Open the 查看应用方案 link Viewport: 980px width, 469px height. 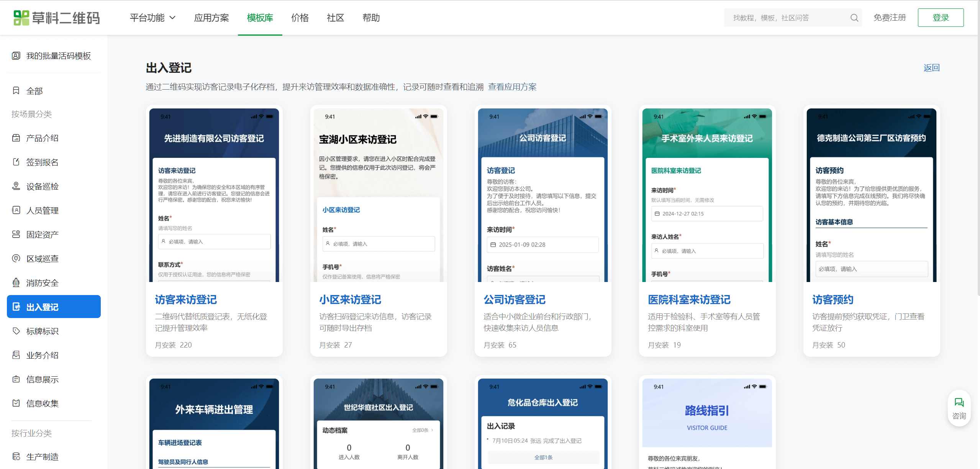[x=512, y=87]
